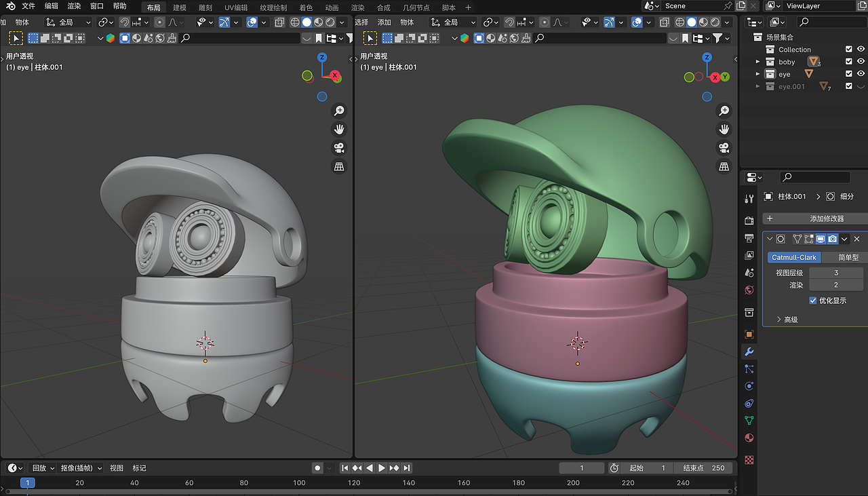The height and width of the screenshot is (496, 868).
Task: Click the proportional editing icon in the toolbar
Action: coord(160,22)
